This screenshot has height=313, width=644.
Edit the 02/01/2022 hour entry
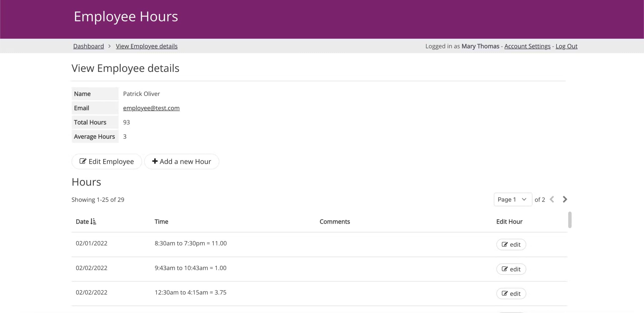coord(511,244)
